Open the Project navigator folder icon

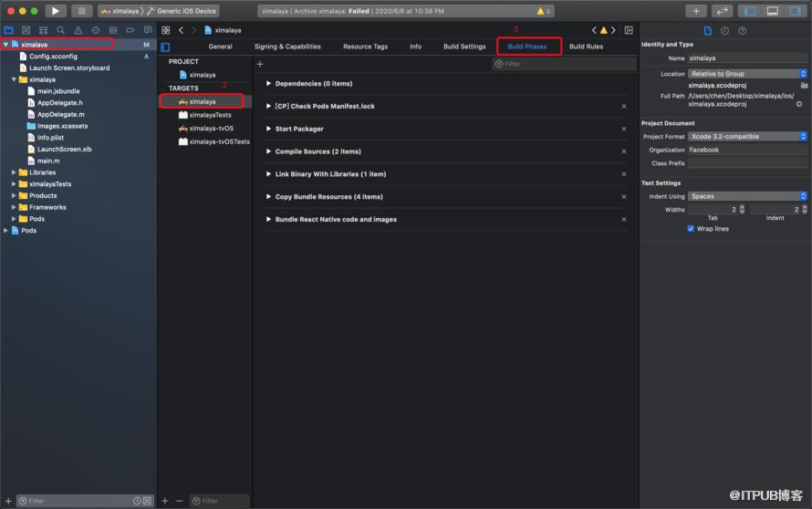9,30
